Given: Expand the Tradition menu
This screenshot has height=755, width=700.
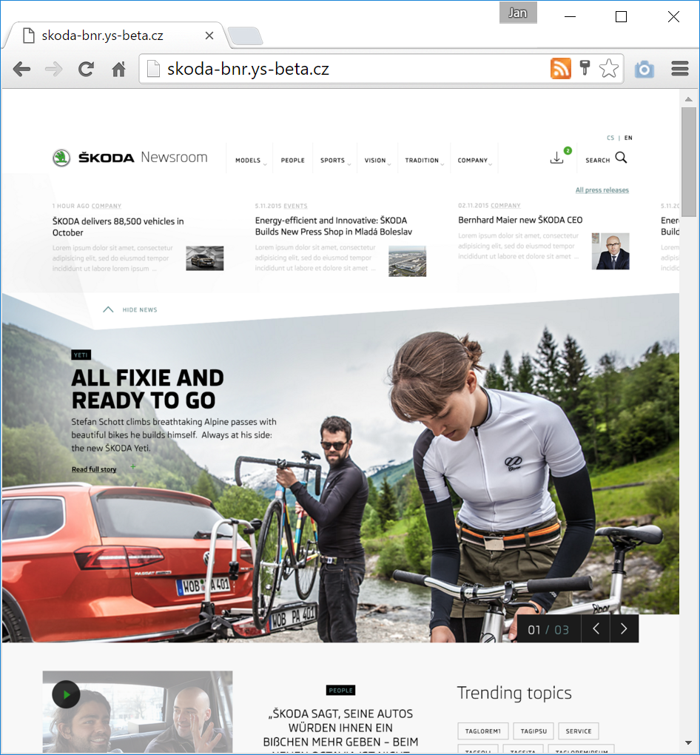Looking at the screenshot, I should pyautogui.click(x=424, y=161).
